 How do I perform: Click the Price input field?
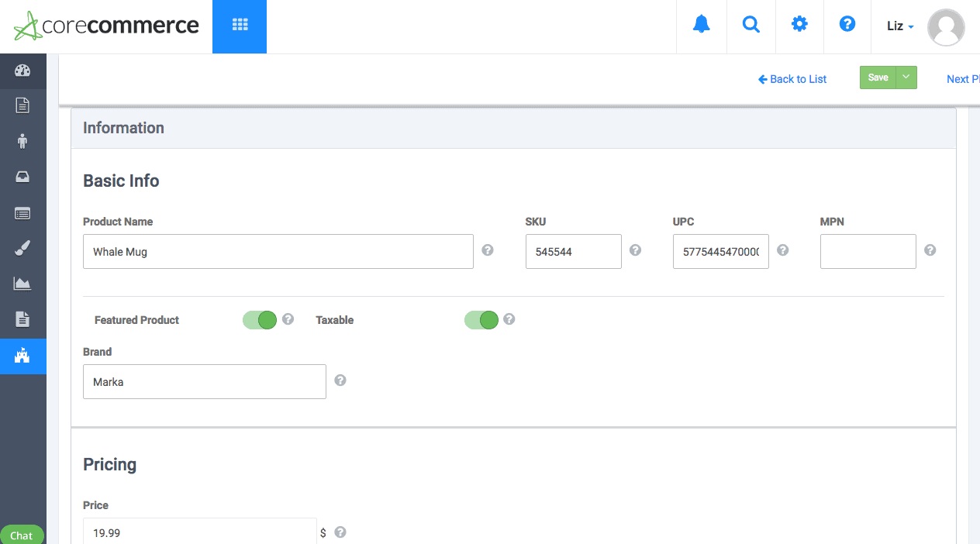(x=200, y=532)
